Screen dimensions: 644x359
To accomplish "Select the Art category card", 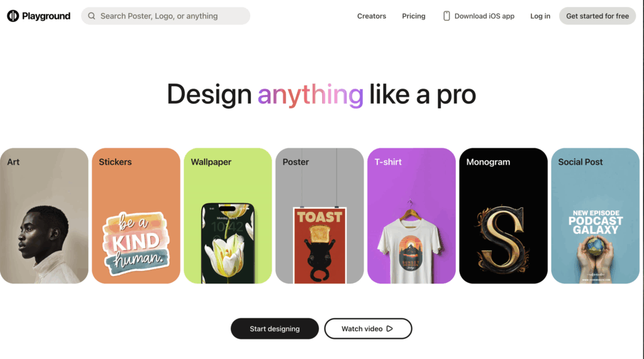I will (x=44, y=216).
